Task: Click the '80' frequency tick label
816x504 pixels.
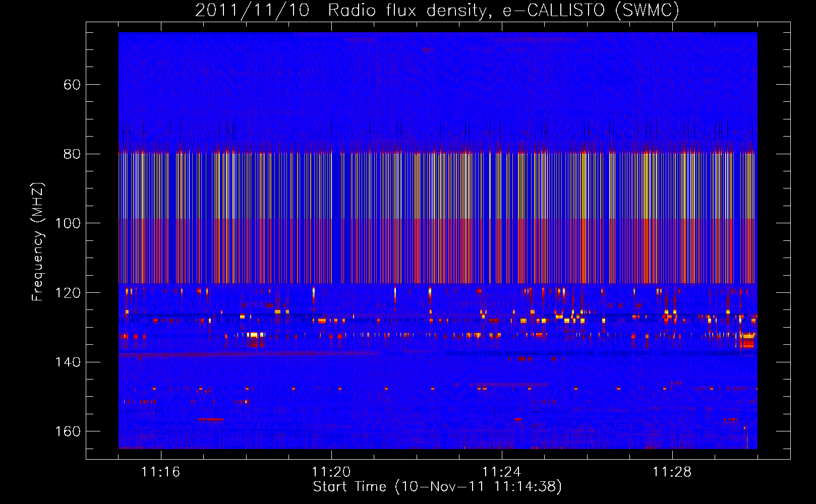Action: (x=72, y=154)
